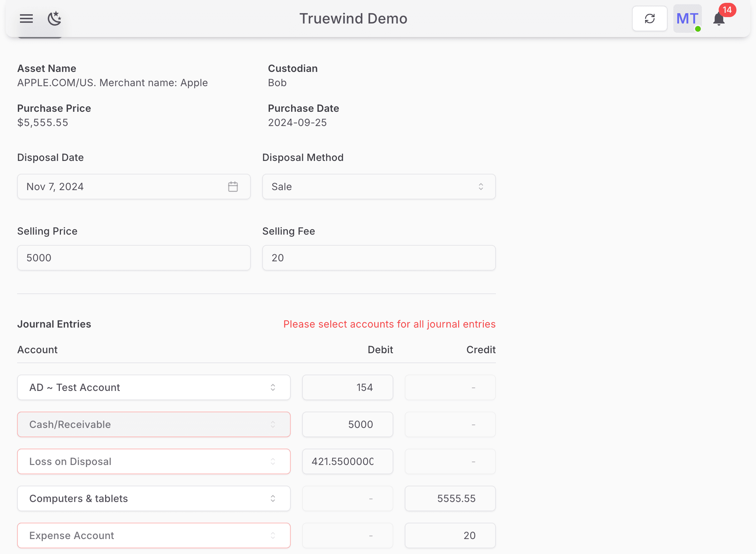756x554 pixels.
Task: Open the Cash/Receivable account selector
Action: (154, 424)
